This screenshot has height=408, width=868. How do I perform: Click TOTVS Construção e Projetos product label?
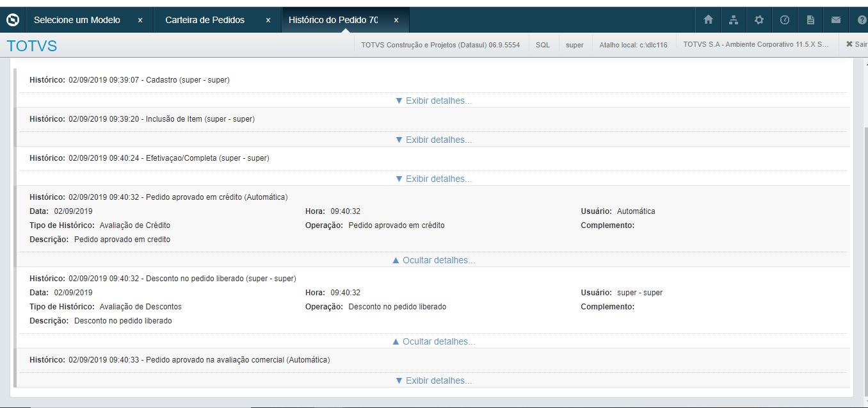click(x=440, y=45)
